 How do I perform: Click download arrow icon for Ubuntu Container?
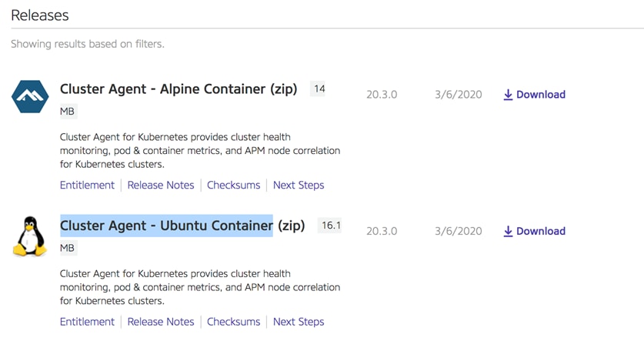click(508, 231)
